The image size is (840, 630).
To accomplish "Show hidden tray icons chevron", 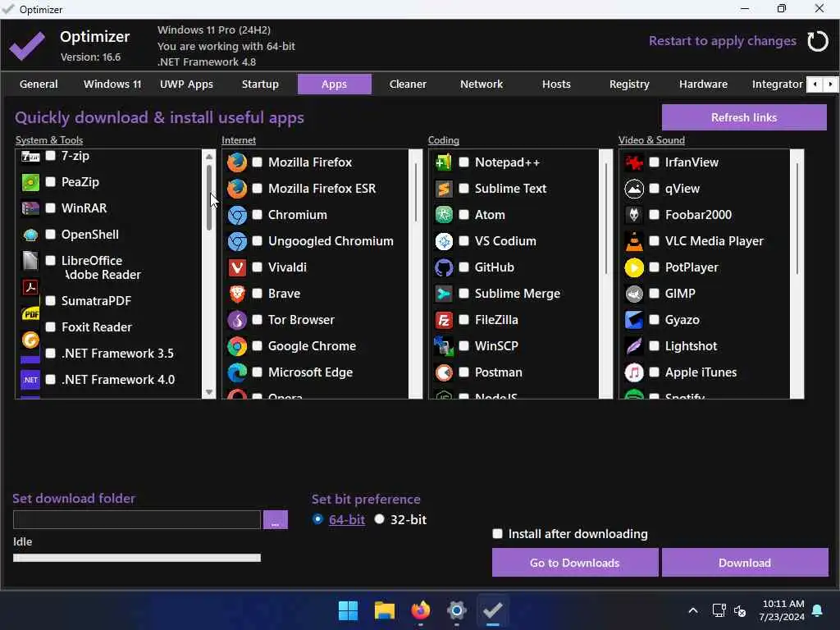I will 692,610.
